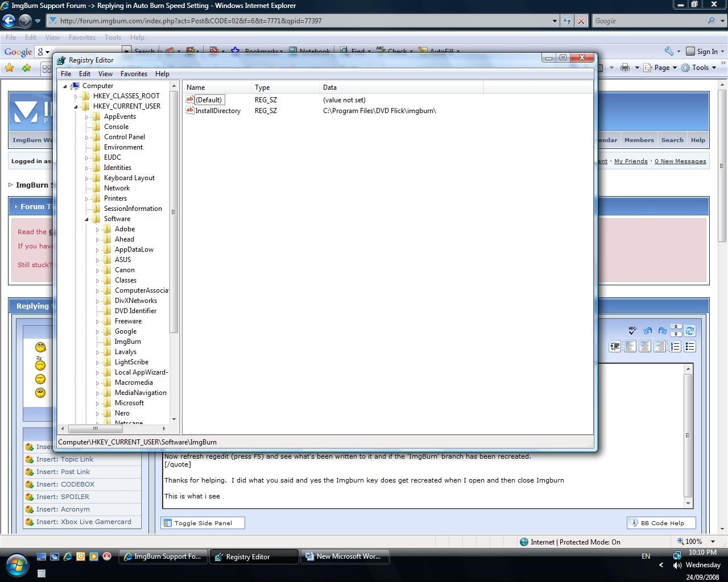Viewport: 728px width, 582px height.
Task: Undo last edit in forum post editor
Action: [x=647, y=331]
